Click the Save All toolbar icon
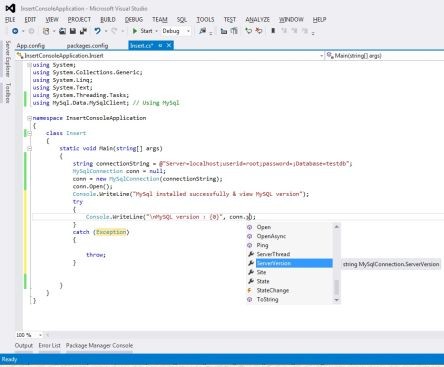Viewport: 444px width, 367px height. [x=83, y=31]
